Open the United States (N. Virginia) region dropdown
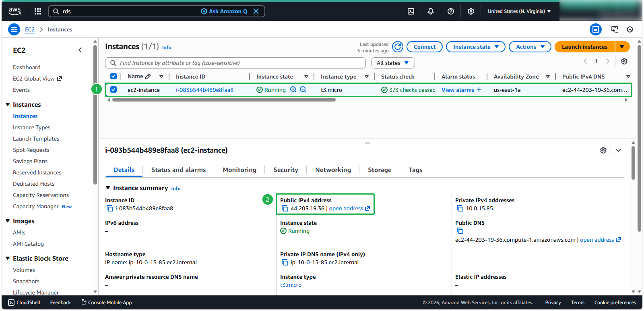644x311 pixels. pyautogui.click(x=519, y=11)
